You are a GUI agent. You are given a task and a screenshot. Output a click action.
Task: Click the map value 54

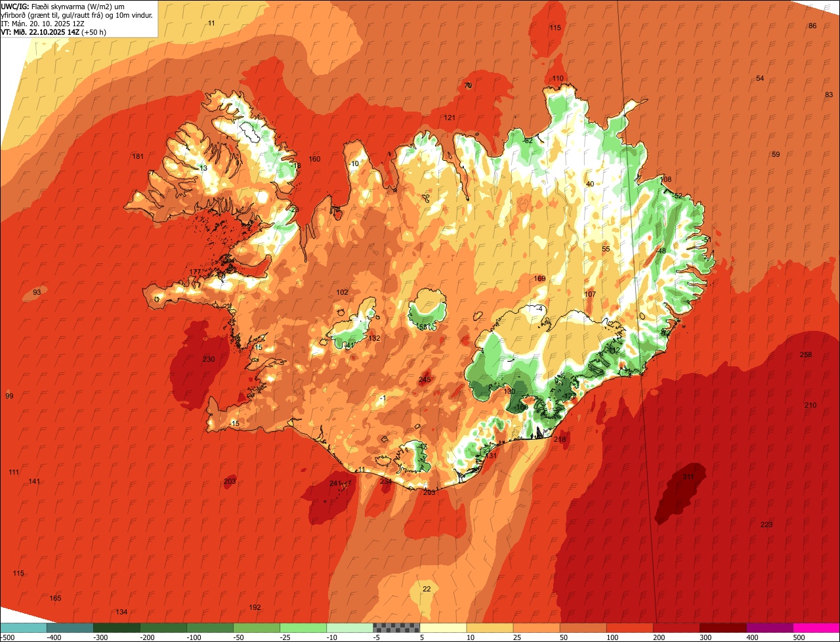[x=760, y=78]
